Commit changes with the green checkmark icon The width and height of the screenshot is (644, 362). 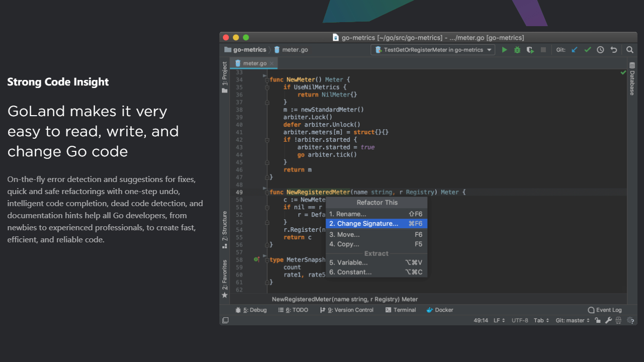point(587,50)
